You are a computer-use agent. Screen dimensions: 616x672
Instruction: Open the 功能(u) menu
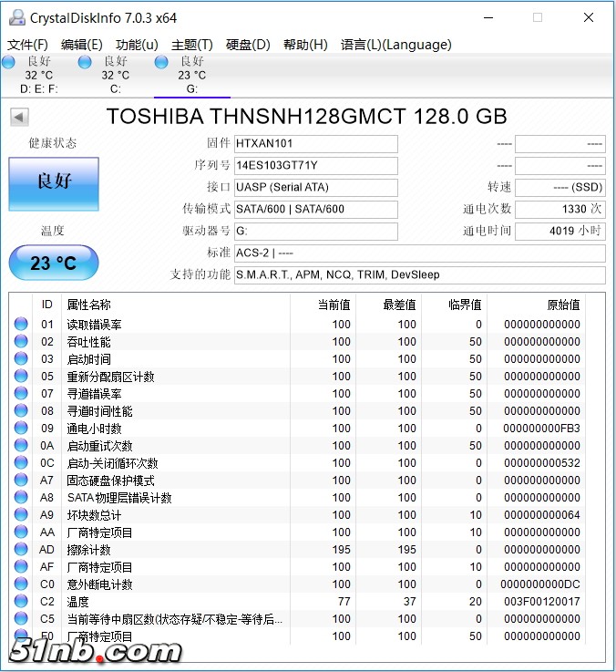137,45
